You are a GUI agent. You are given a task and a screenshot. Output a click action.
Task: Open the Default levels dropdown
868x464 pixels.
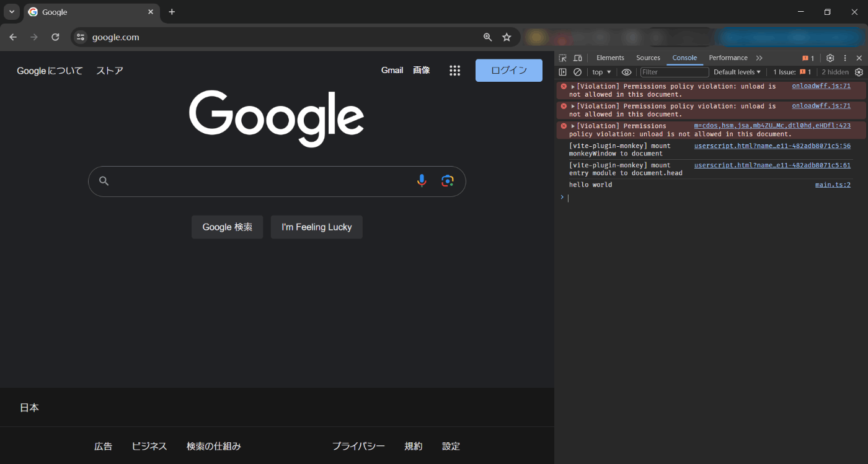737,72
